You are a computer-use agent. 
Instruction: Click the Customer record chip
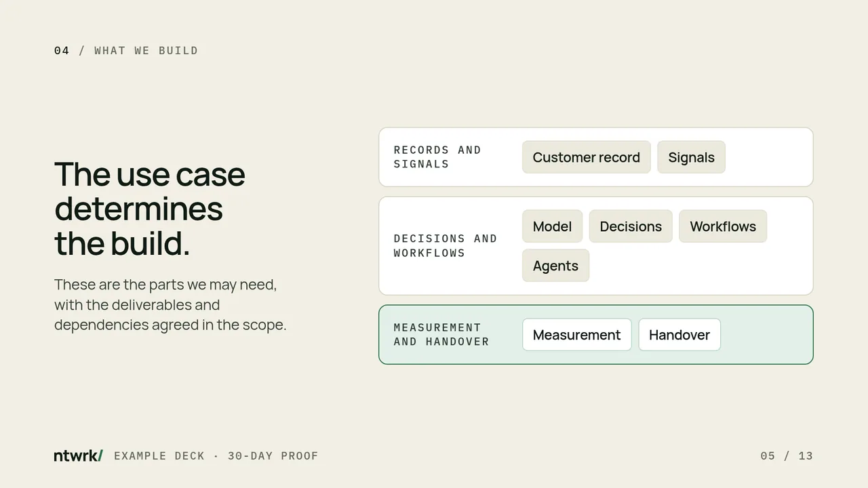pyautogui.click(x=586, y=157)
